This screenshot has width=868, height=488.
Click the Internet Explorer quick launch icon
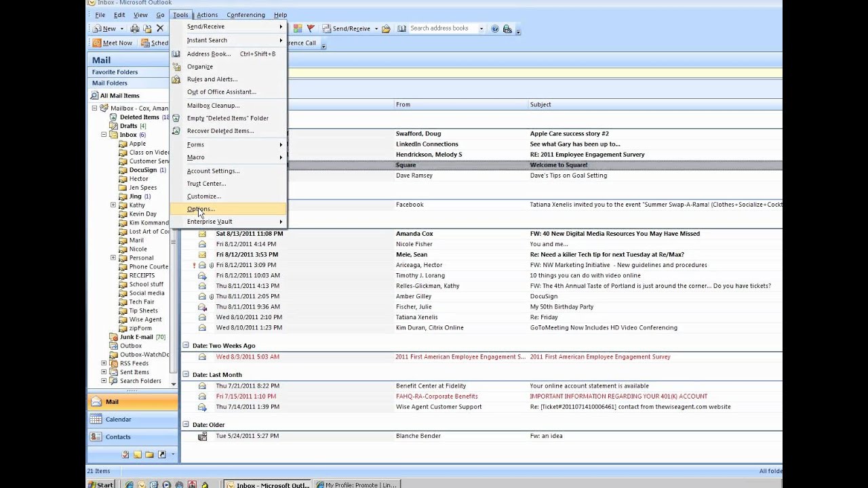click(130, 485)
